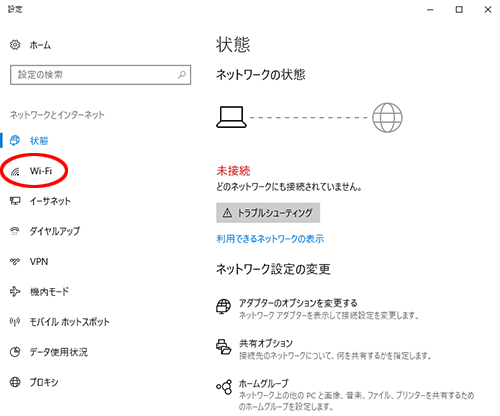This screenshot has width=500, height=416.
Task: Click the Wi-Fi signal icon
Action: pyautogui.click(x=15, y=171)
